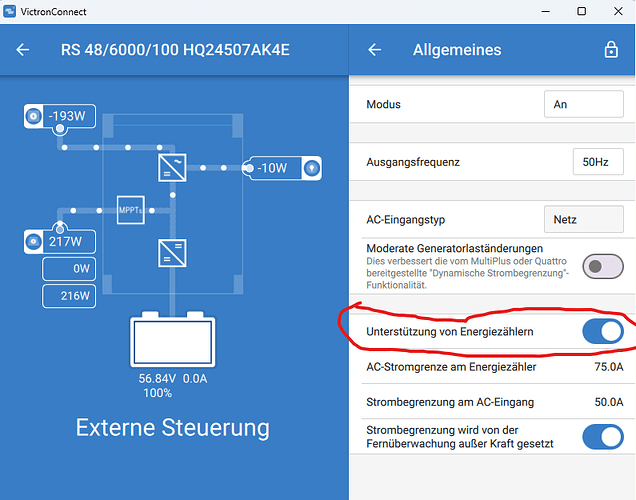Click the solar icon beside 217W

34,242
